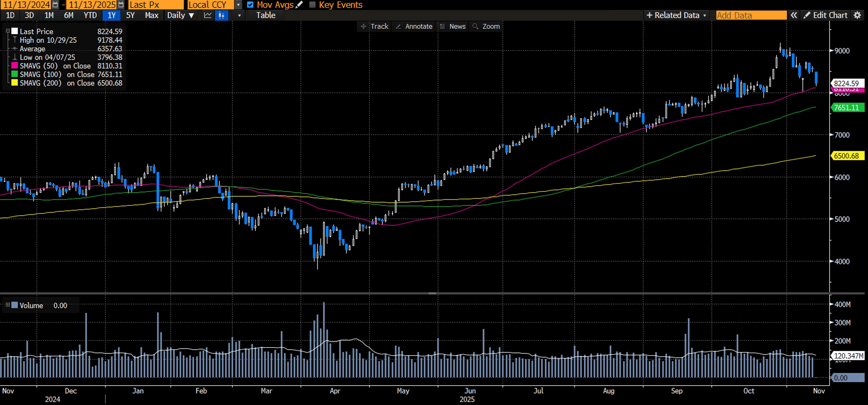This screenshot has height=405, width=868.
Task: Edit moving averages with pencil icon
Action: [299, 5]
